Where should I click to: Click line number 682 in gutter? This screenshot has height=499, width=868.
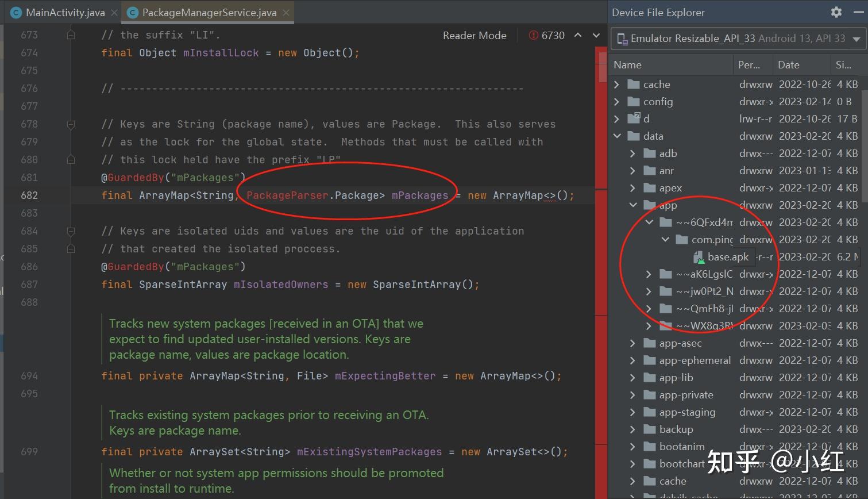coord(29,195)
